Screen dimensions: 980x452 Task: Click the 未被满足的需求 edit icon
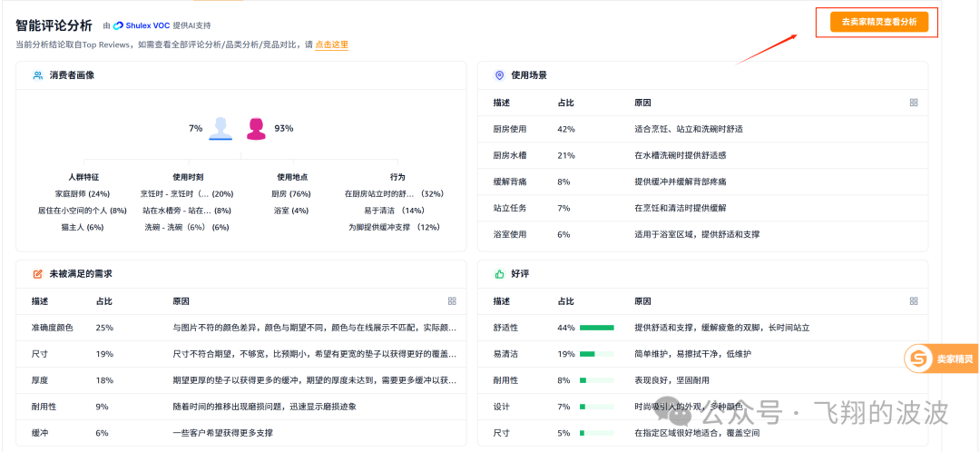pos(37,274)
